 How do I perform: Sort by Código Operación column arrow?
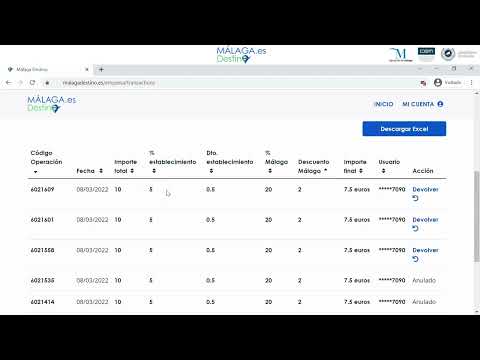35,171
